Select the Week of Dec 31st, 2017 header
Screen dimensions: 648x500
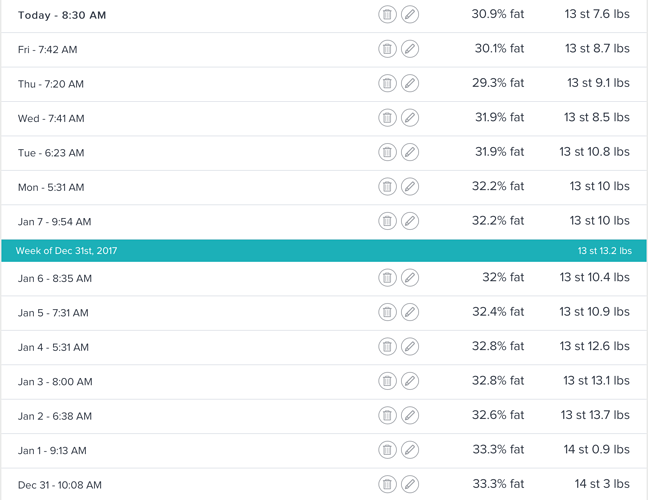pos(66,250)
